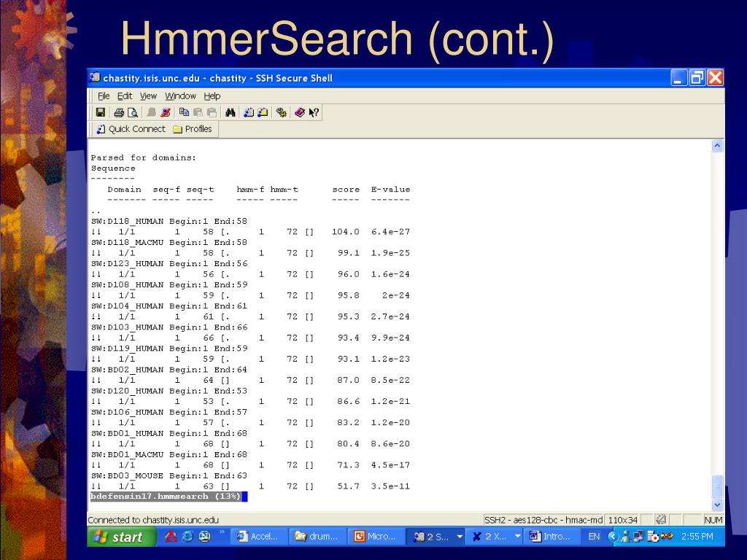This screenshot has width=747, height=560.
Task: Click the Copy toolbar icon
Action: point(184,112)
